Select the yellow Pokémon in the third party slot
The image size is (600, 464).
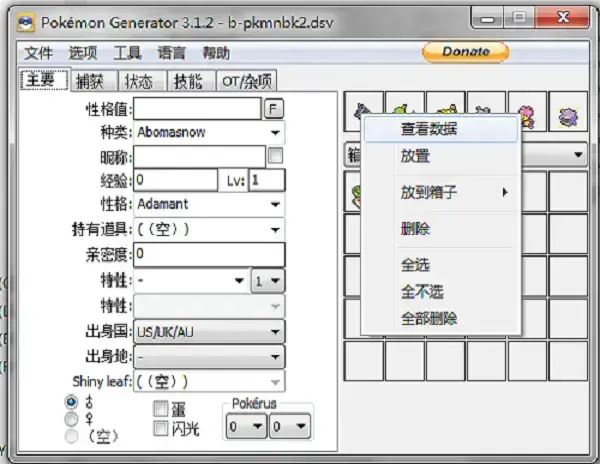pos(446,109)
